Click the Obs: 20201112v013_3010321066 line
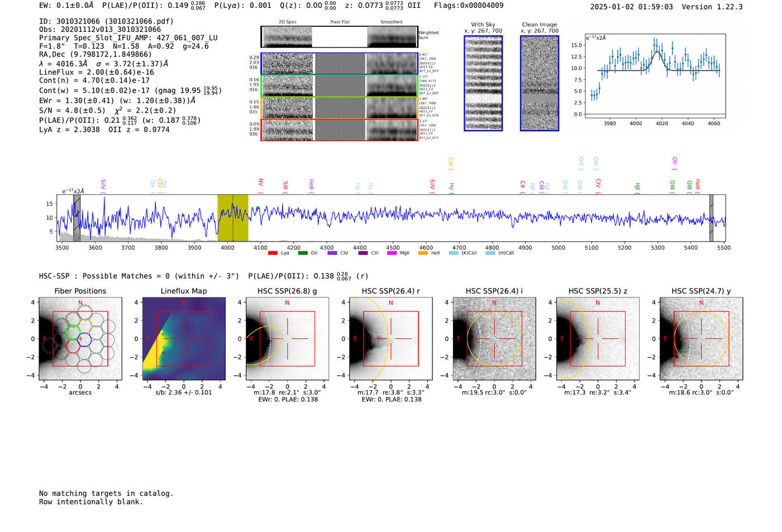This screenshot has width=782, height=532. click(100, 30)
